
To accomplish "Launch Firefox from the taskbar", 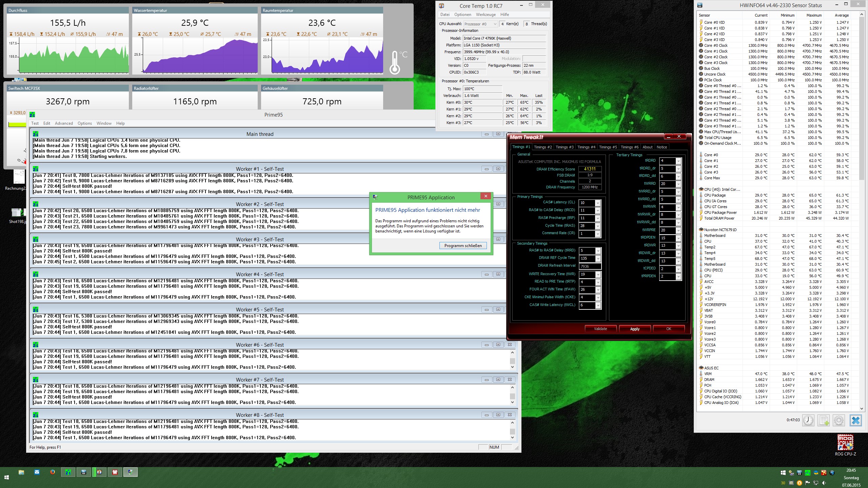I will point(53,472).
